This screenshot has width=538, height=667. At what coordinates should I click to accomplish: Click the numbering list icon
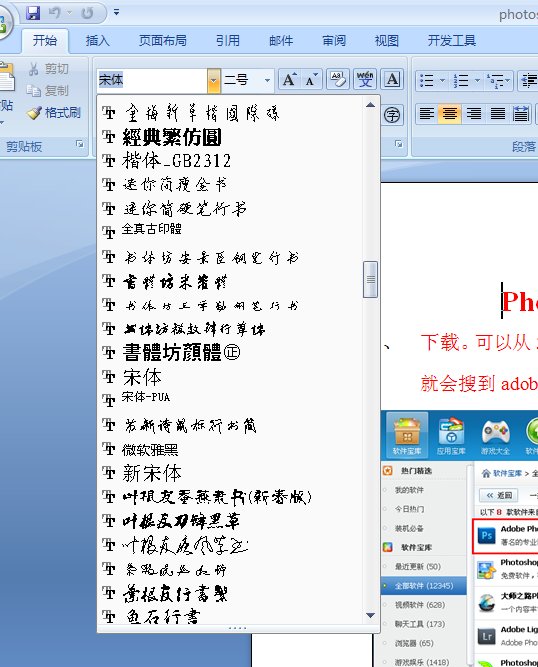coord(461,80)
